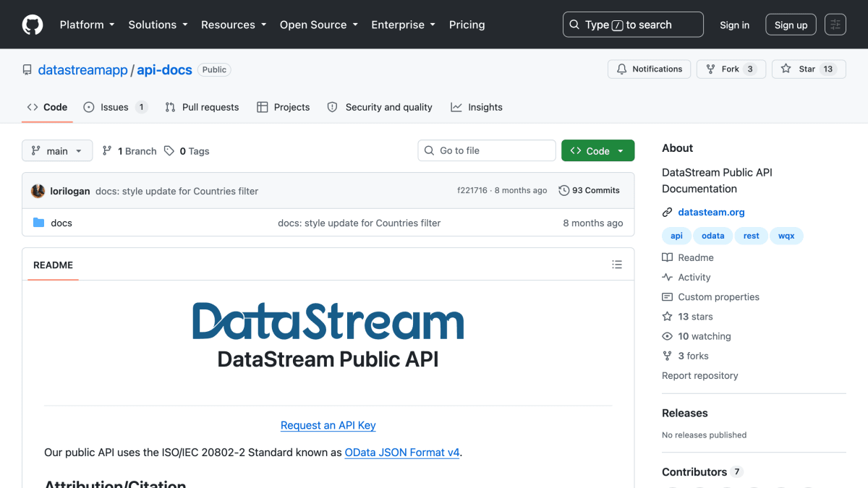Open the Platform menu
The image size is (868, 488).
click(x=87, y=25)
